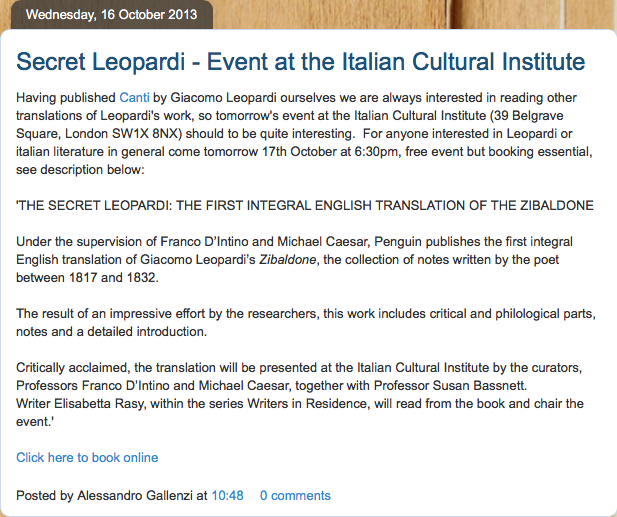Click the Canti hyperlink
Screen dimensions: 617x517
click(133, 98)
